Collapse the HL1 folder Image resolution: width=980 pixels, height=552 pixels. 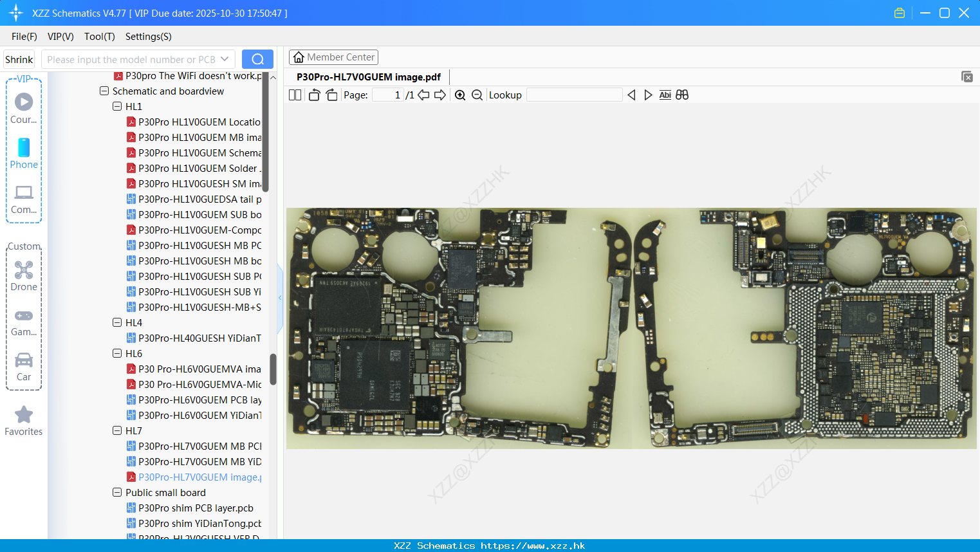pyautogui.click(x=117, y=107)
